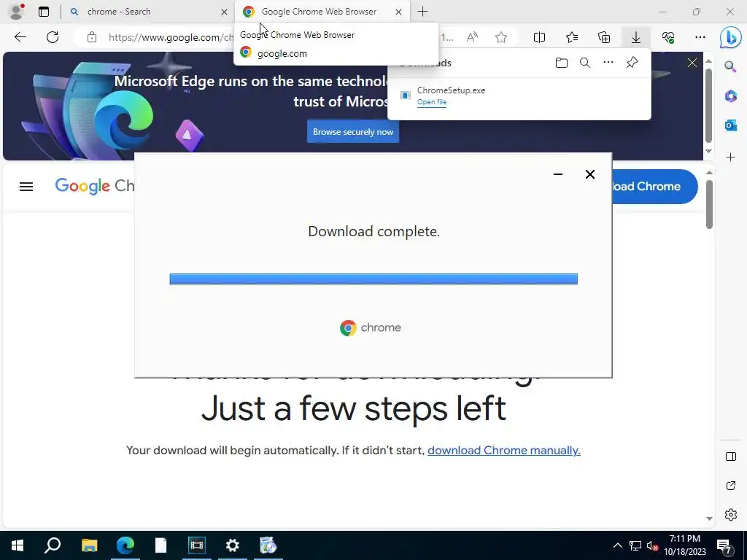Open File Explorer from taskbar
The image size is (747, 560).
(89, 545)
